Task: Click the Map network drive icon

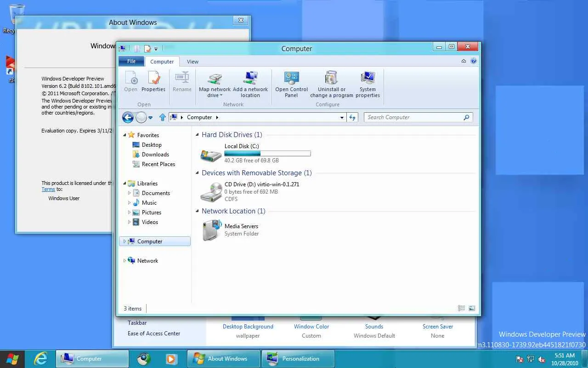Action: (215, 78)
